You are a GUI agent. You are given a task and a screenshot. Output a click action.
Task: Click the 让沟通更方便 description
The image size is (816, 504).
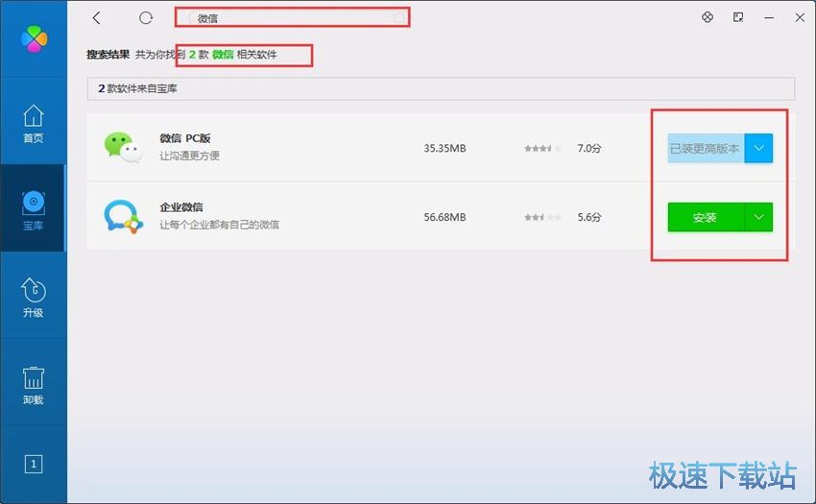coord(189,156)
